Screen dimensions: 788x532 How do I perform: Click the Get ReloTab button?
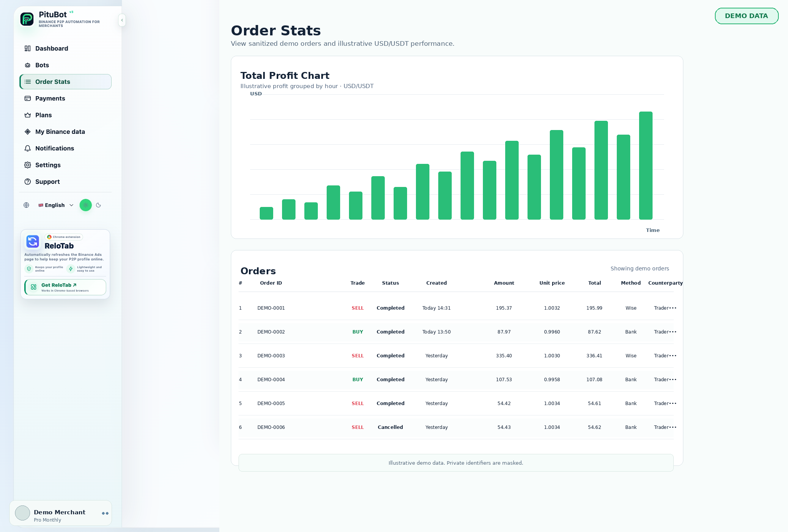point(65,287)
